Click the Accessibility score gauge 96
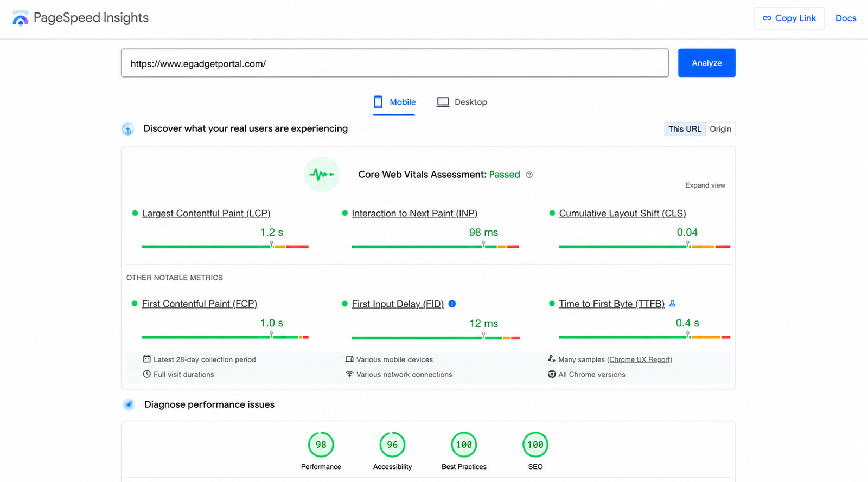The image size is (868, 482). [x=392, y=445]
